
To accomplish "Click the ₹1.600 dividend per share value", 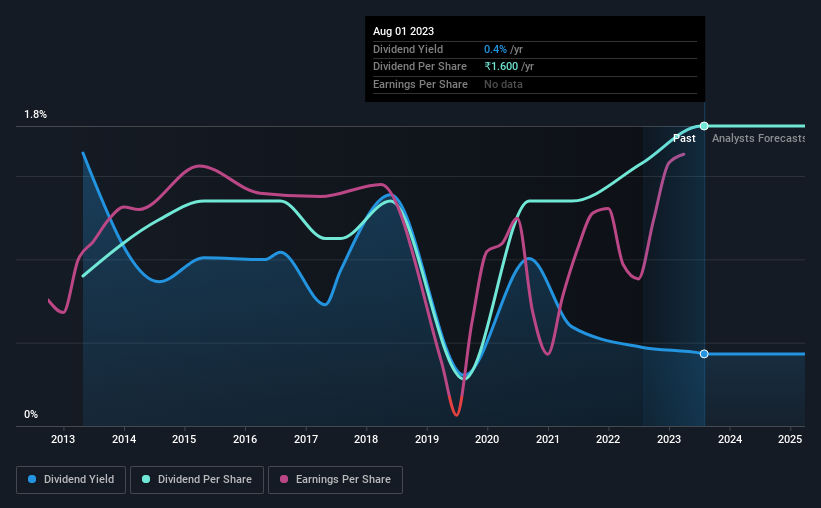I will pyautogui.click(x=501, y=67).
